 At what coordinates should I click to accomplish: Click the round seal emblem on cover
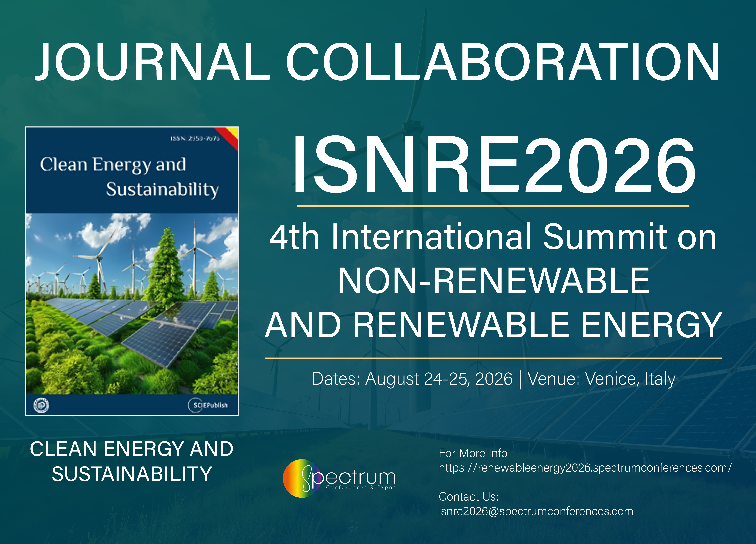pyautogui.click(x=42, y=405)
